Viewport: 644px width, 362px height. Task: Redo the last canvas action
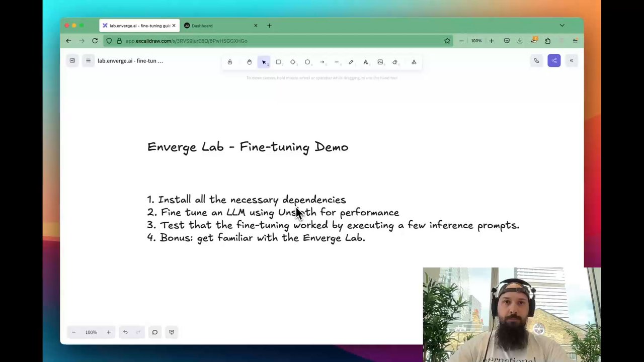pos(138,332)
